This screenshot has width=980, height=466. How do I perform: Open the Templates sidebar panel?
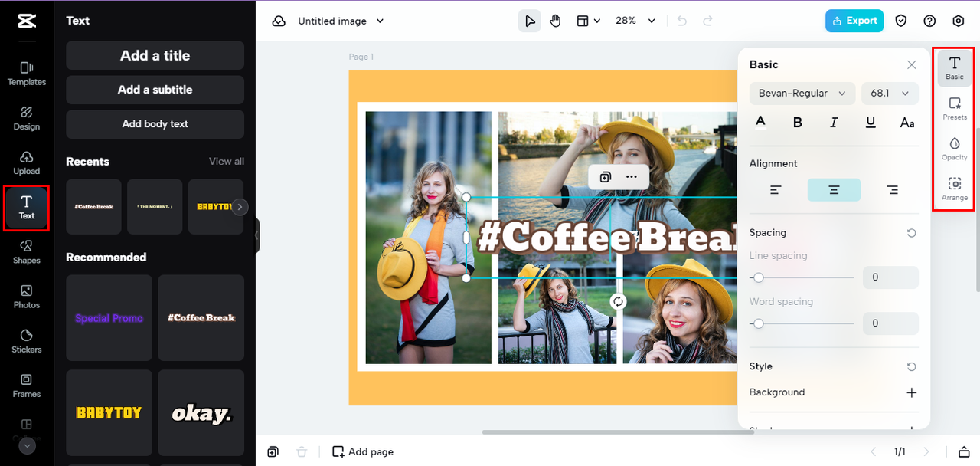coord(27,74)
